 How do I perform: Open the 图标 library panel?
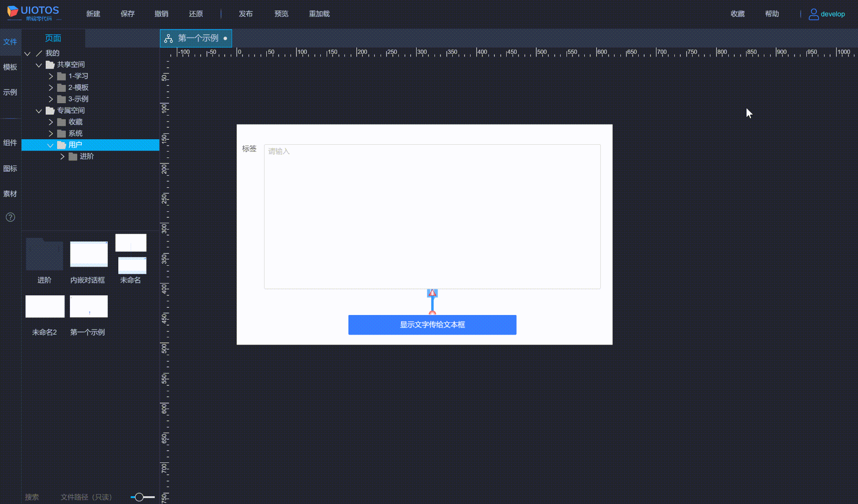click(10, 168)
